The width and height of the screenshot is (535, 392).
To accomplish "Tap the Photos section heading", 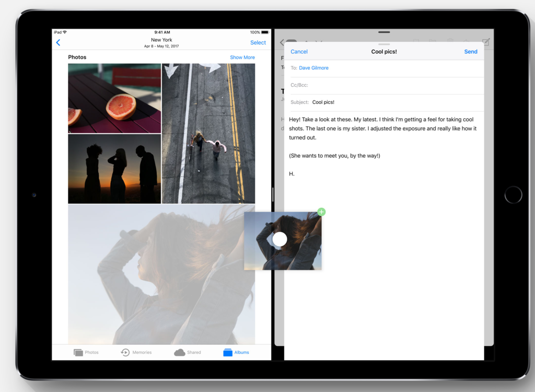I will pos(77,57).
